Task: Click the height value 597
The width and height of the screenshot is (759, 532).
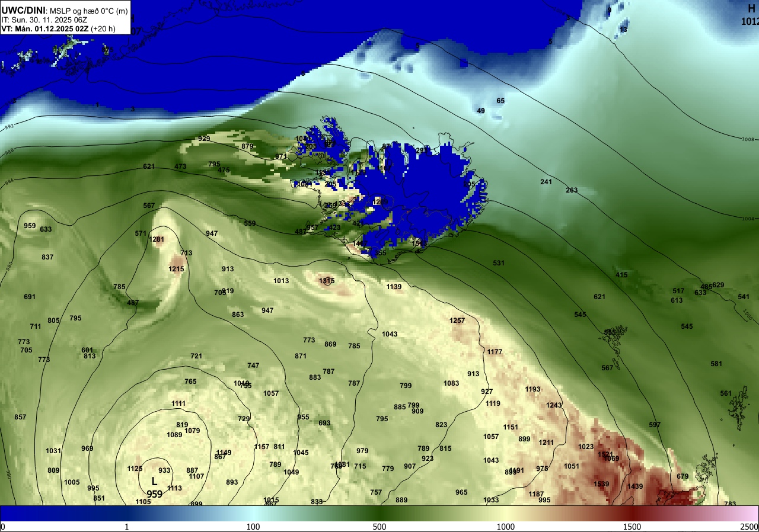Action: click(x=655, y=425)
